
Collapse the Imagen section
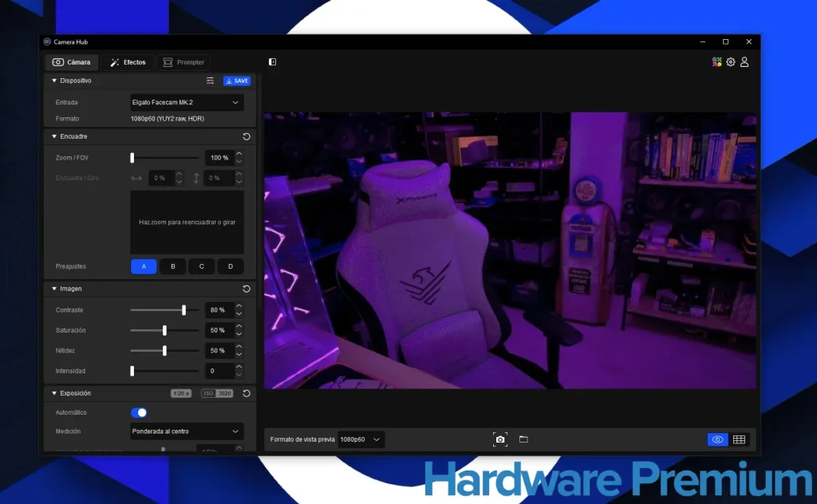click(x=54, y=289)
